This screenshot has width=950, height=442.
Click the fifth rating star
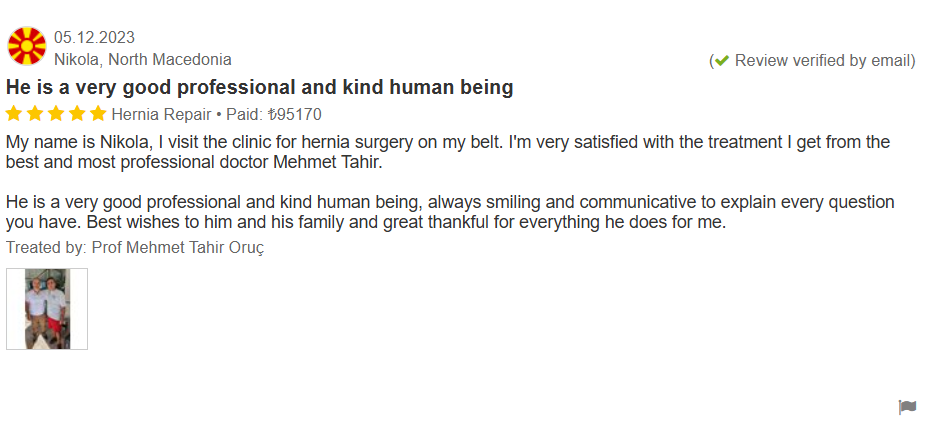[97, 114]
